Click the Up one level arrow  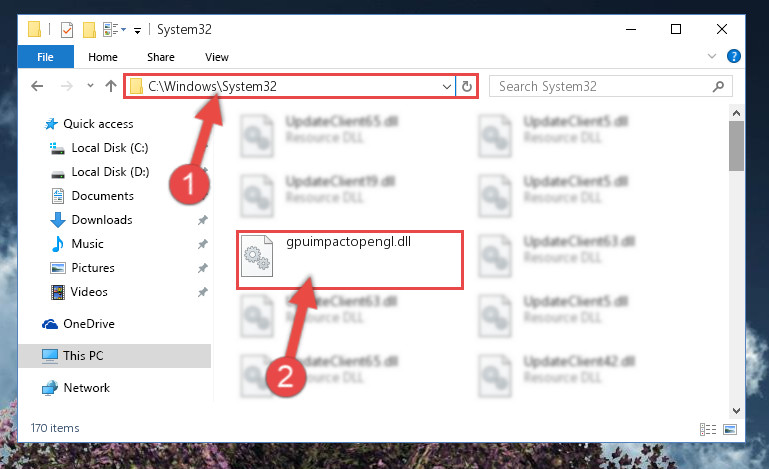click(111, 86)
